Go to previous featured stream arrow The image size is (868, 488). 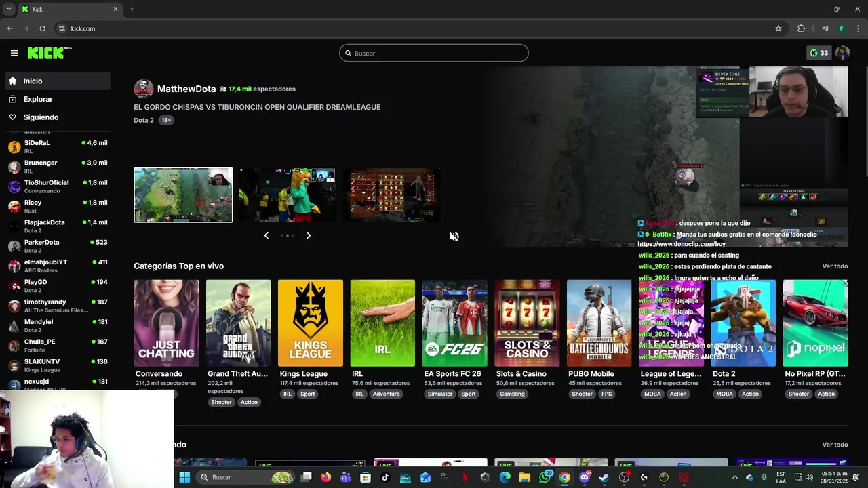point(266,235)
